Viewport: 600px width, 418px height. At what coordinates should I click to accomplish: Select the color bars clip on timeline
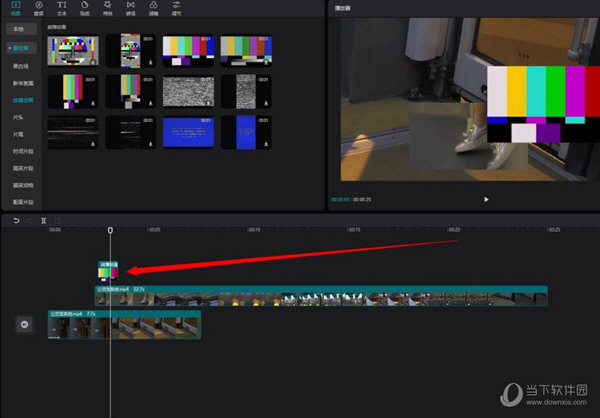pos(108,272)
